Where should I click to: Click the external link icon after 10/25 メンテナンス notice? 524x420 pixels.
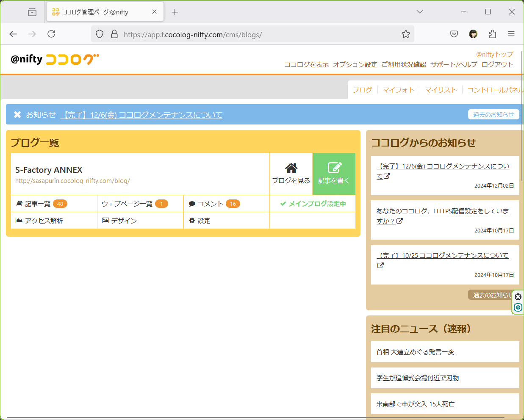pos(380,265)
